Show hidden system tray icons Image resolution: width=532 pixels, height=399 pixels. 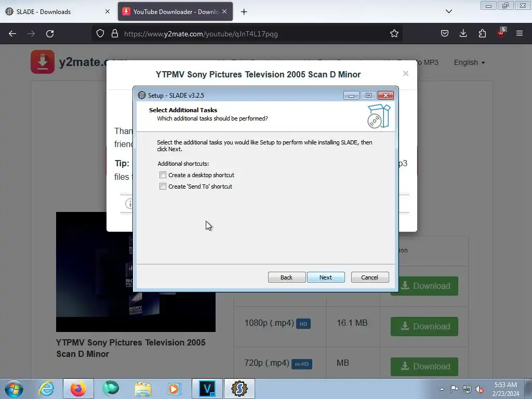442,389
